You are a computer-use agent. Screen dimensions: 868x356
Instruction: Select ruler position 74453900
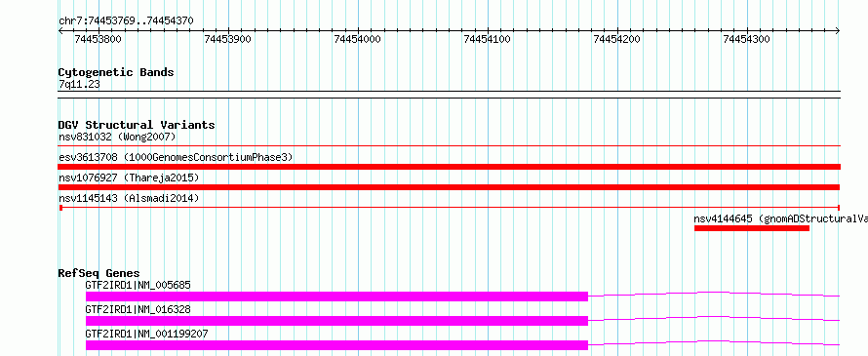click(227, 39)
